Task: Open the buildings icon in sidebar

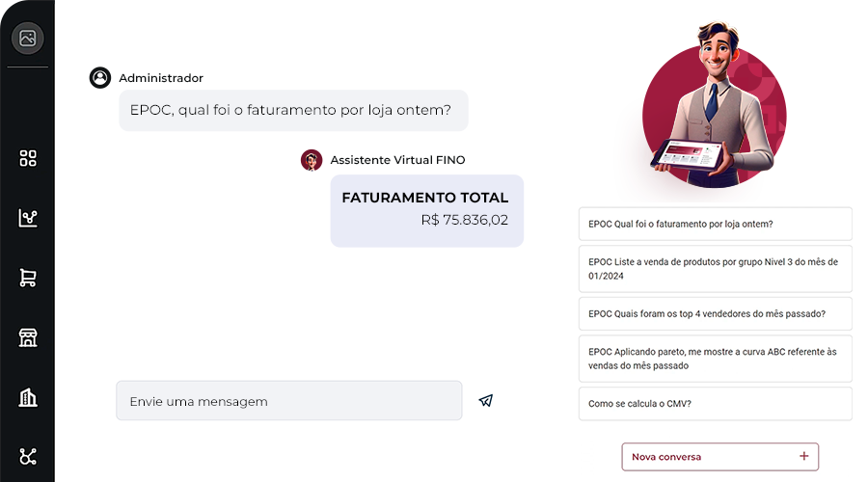Action: (x=28, y=397)
